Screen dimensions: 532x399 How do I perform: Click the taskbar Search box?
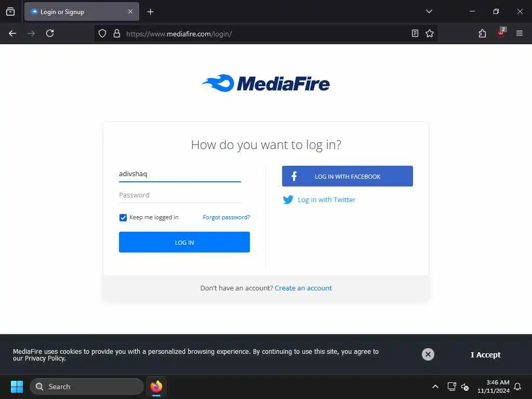87,387
